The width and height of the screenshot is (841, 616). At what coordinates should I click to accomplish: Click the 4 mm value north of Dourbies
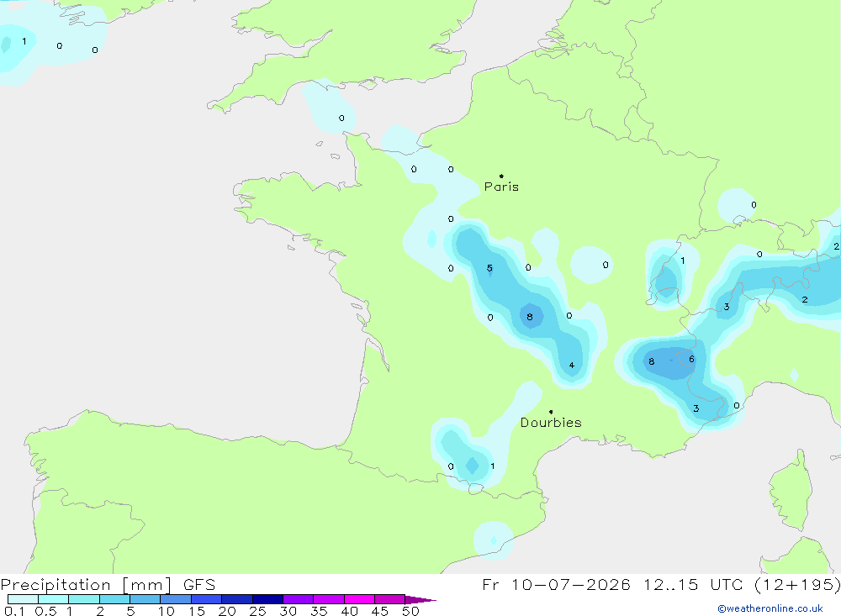click(x=572, y=365)
